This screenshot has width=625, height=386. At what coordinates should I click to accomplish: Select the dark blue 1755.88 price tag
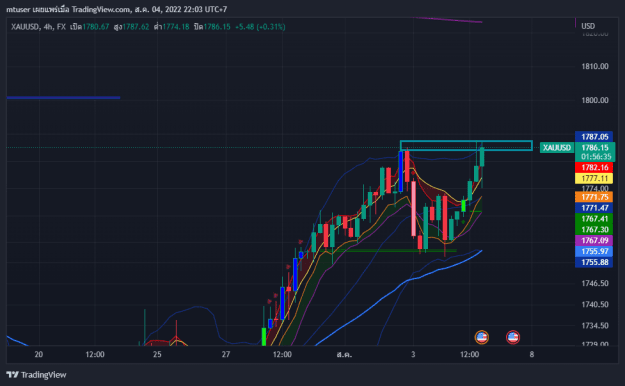[594, 262]
